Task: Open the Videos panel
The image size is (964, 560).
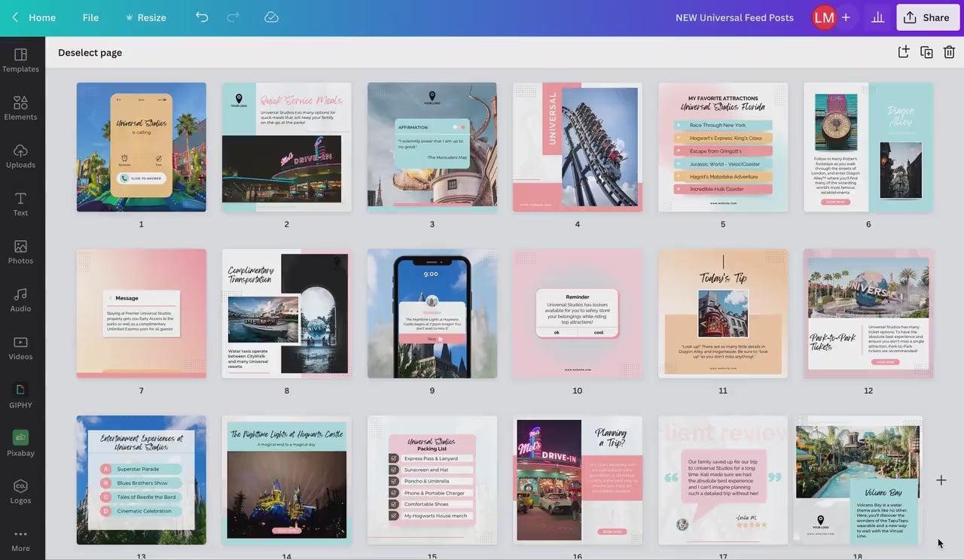Action: click(20, 348)
